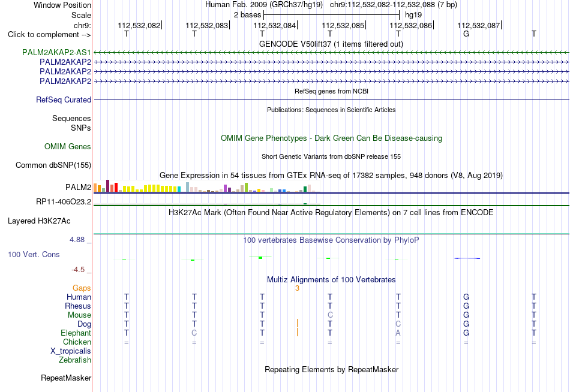Click the C base in the Mouse row

click(330, 315)
